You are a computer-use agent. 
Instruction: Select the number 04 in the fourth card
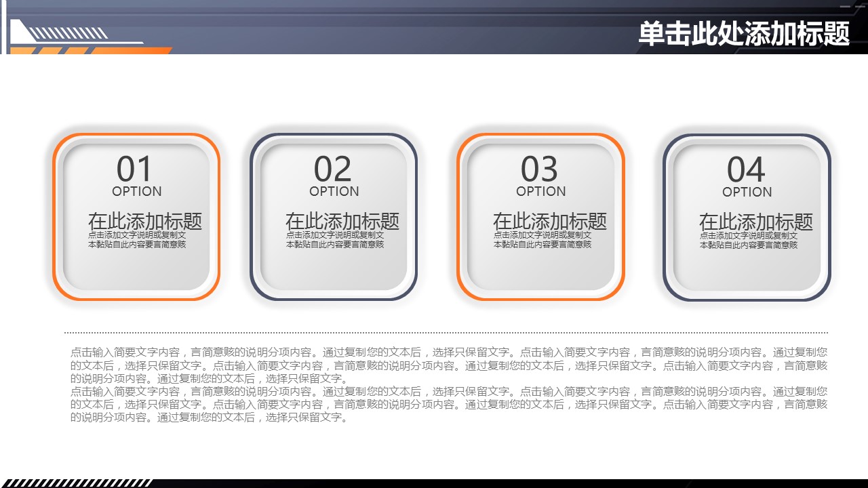pos(746,169)
